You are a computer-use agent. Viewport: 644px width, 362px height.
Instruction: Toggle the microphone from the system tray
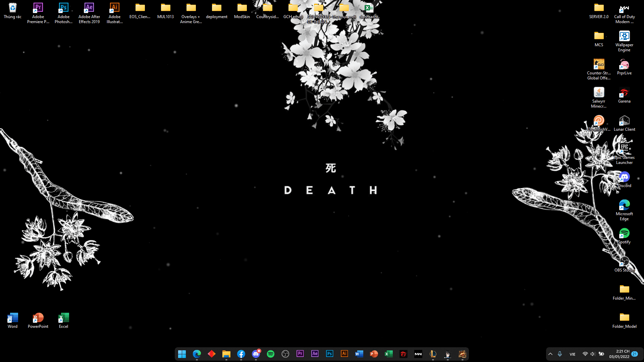[x=559, y=354]
